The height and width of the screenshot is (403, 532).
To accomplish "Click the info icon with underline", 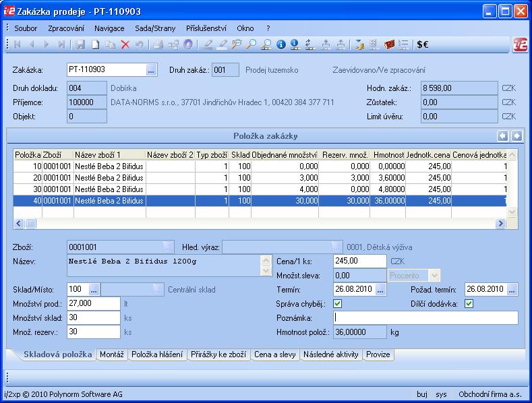I will [295, 44].
